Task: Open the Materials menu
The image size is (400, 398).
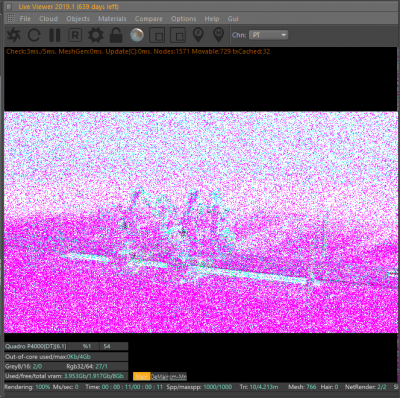Action: click(112, 19)
